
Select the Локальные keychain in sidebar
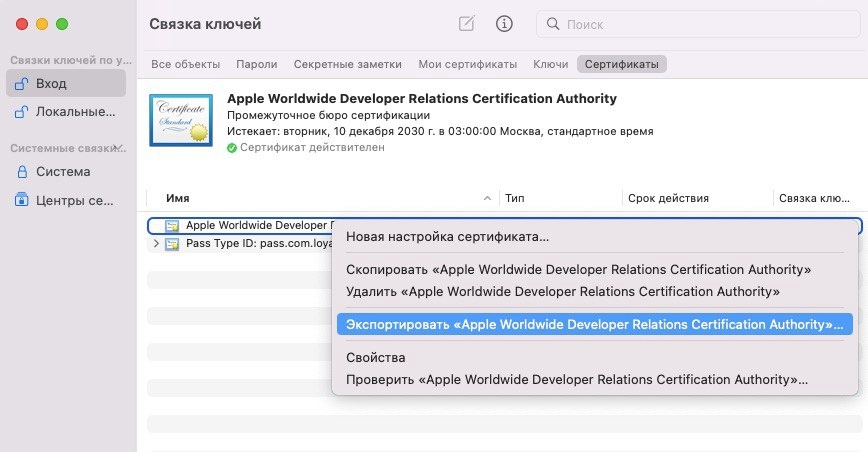66,112
